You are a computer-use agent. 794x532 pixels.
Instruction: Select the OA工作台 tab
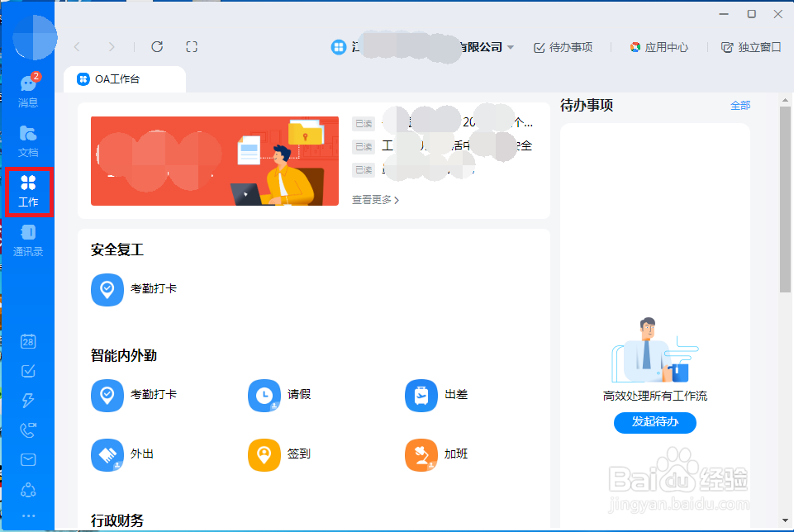click(125, 79)
